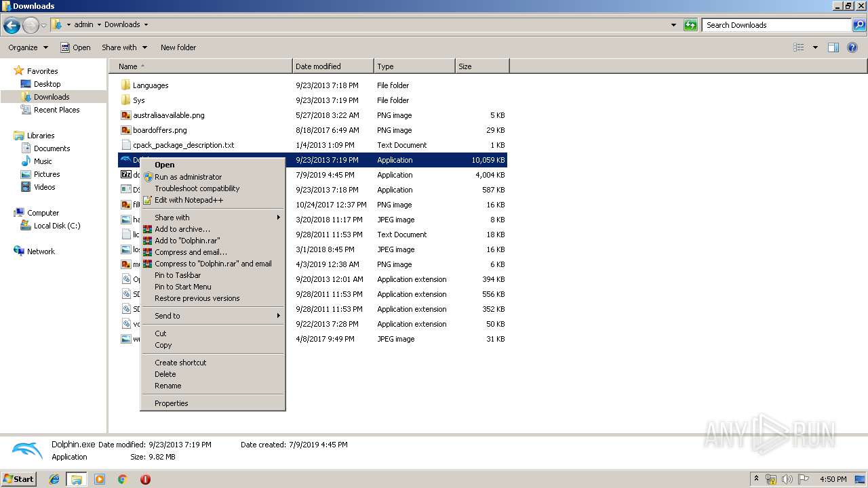This screenshot has height=488, width=868.
Task: Choose Compress and email...
Action: coord(212,252)
